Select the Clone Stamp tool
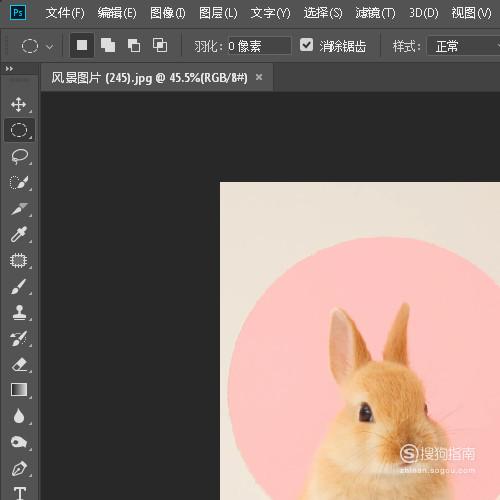The image size is (500, 500). [x=19, y=313]
